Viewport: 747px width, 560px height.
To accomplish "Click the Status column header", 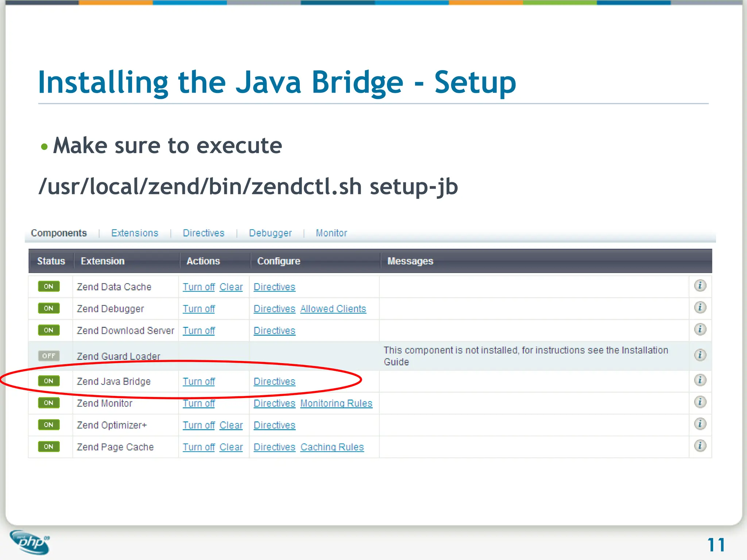I will pos(51,261).
